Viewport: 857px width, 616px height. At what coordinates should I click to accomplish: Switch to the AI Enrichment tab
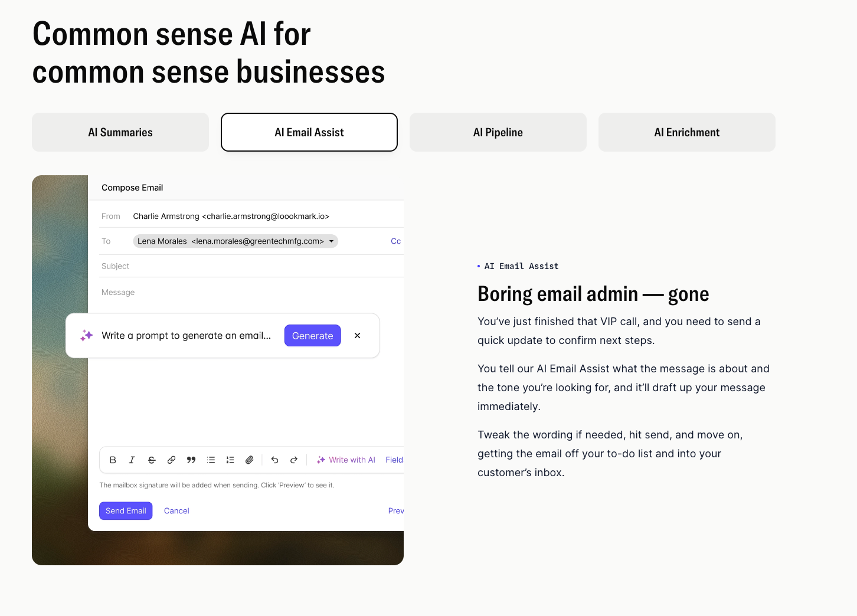point(686,132)
